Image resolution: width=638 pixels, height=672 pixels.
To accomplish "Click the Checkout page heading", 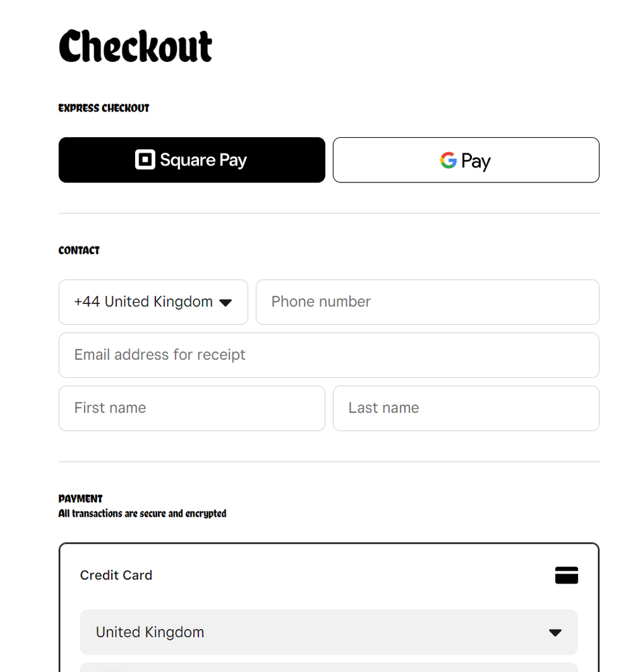I will [x=136, y=46].
